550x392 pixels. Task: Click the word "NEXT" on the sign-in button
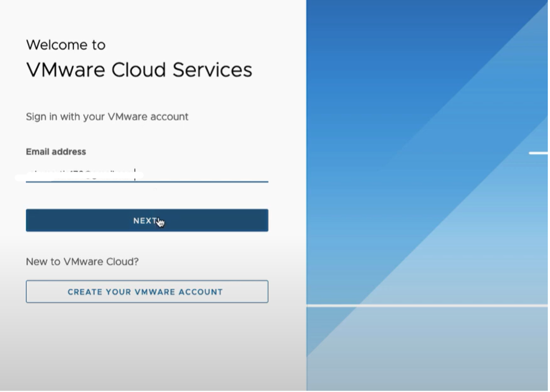[x=145, y=220]
